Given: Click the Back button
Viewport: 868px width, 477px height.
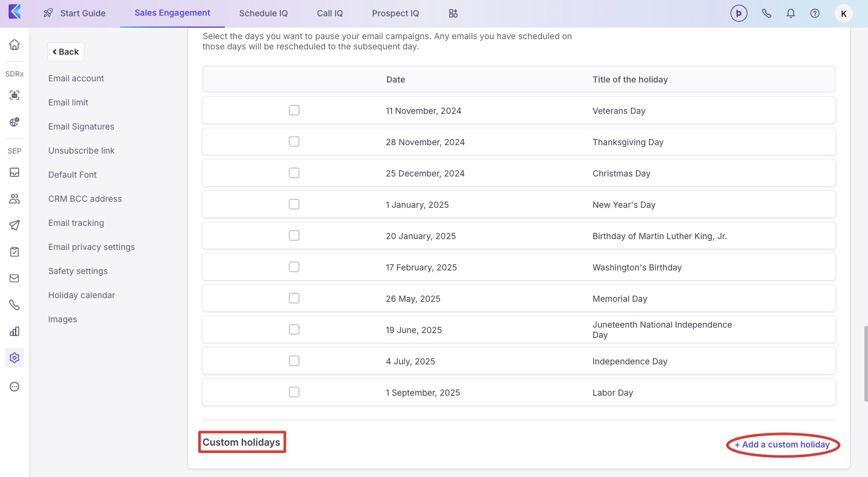Looking at the screenshot, I should click(x=66, y=52).
